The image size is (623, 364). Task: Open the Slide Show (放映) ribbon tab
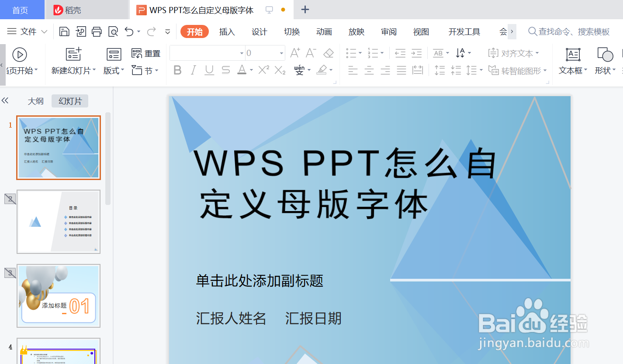coord(356,32)
